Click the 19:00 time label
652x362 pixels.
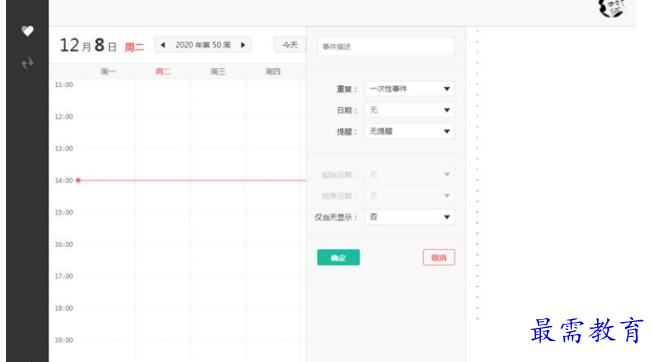64,340
